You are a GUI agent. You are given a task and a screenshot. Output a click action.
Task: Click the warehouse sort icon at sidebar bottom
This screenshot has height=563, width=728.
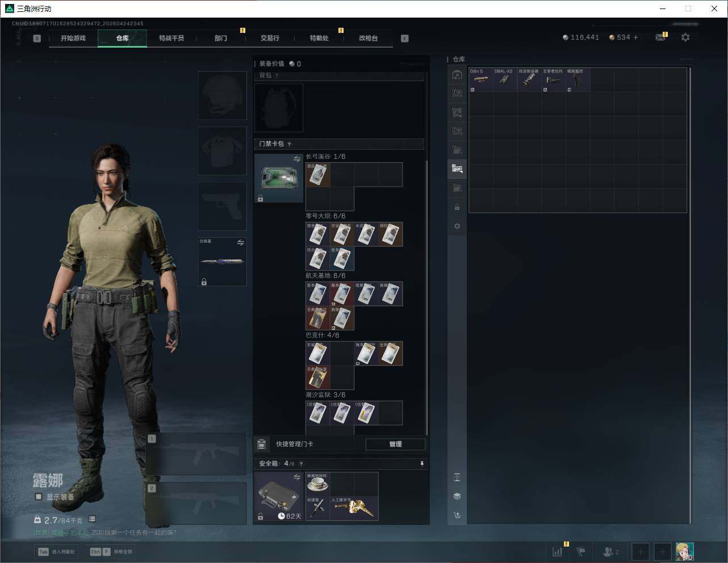[457, 515]
